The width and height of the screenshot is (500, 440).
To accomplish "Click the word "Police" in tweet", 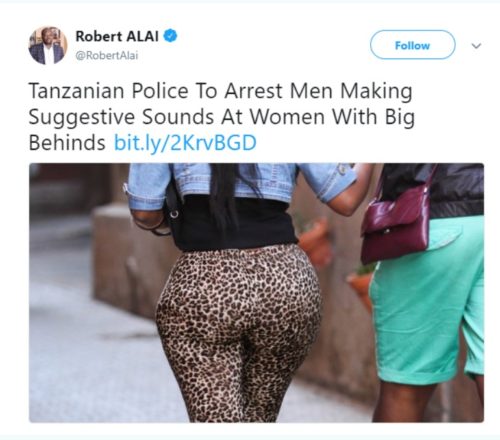I will 160,91.
